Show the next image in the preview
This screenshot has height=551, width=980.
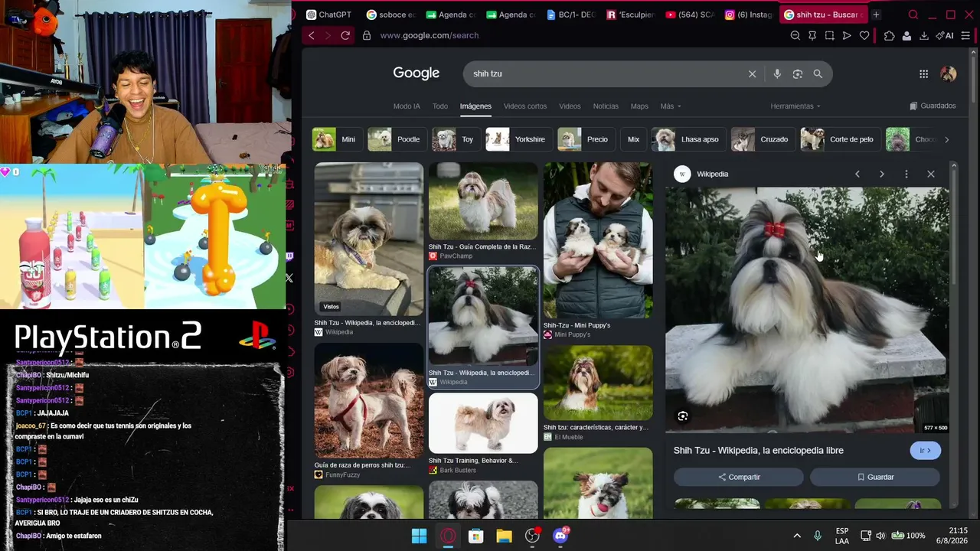click(882, 174)
